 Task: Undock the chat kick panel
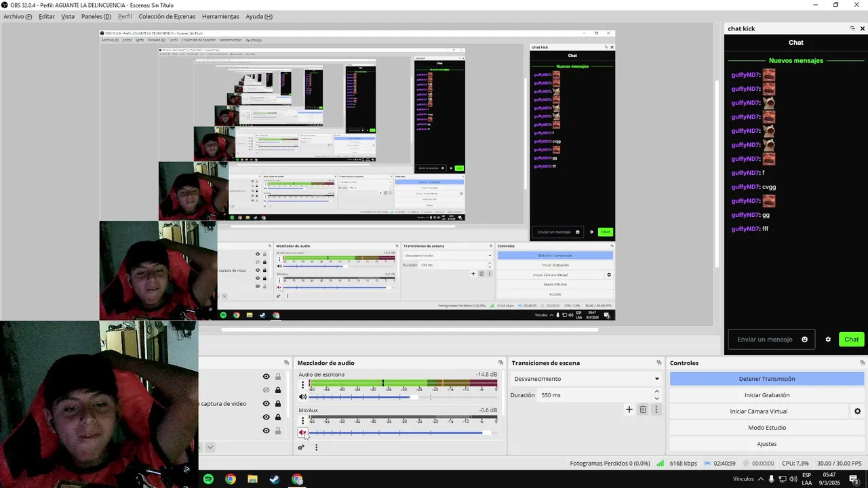coord(852,28)
